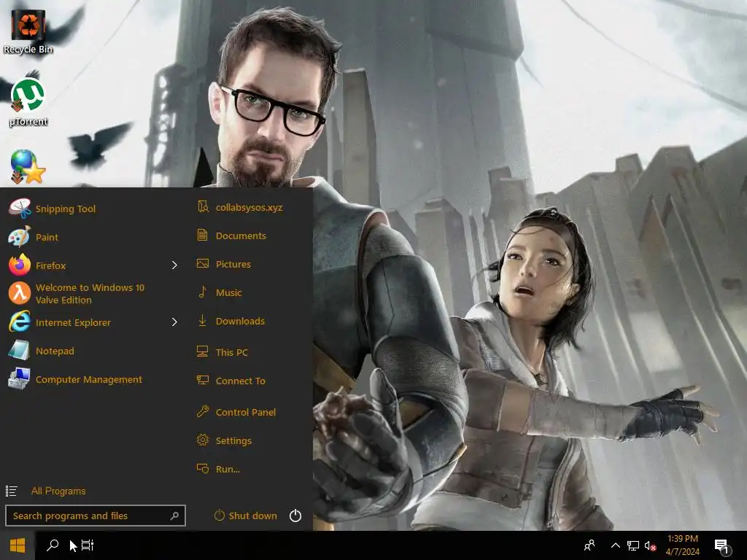Screen dimensions: 747x560
Task: Click the Music entry text
Action: pyautogui.click(x=228, y=292)
